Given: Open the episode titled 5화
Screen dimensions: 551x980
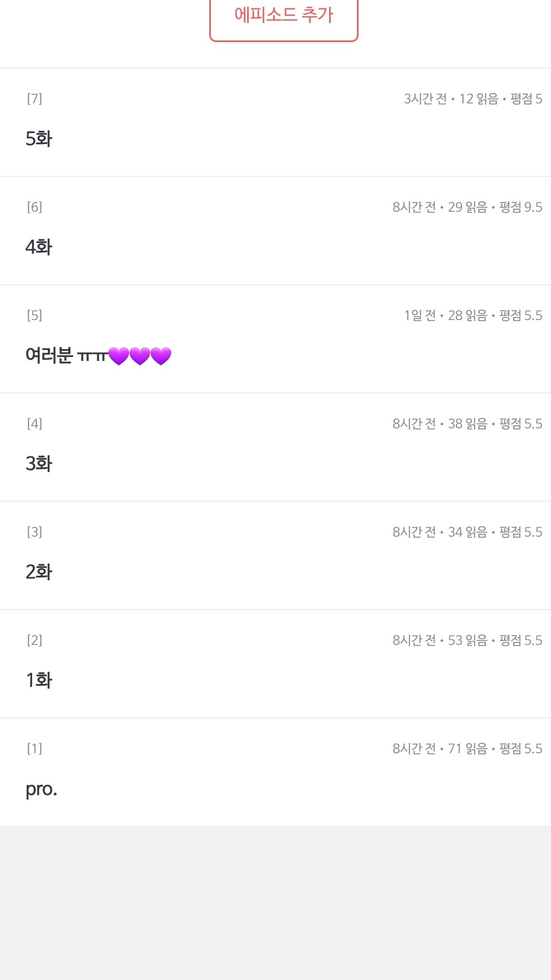Looking at the screenshot, I should 39,139.
